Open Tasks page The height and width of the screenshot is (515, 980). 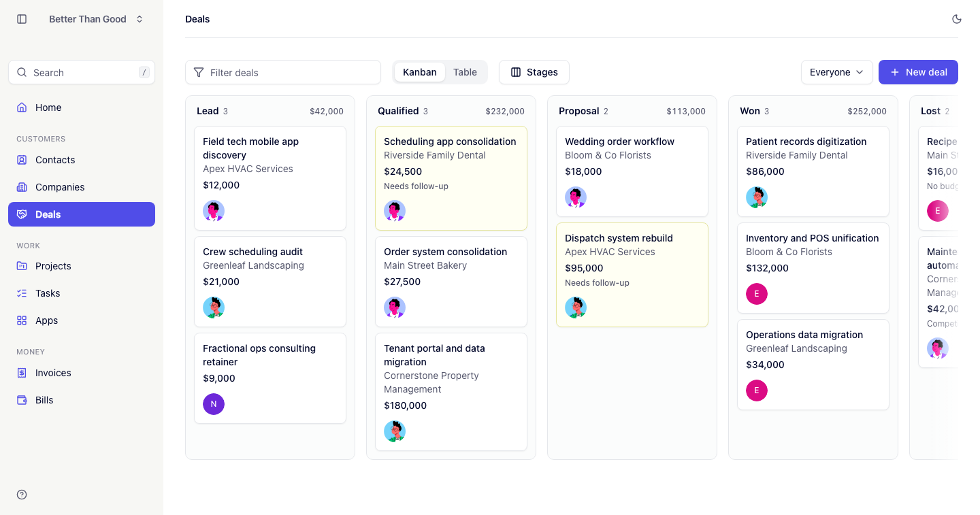point(82,293)
